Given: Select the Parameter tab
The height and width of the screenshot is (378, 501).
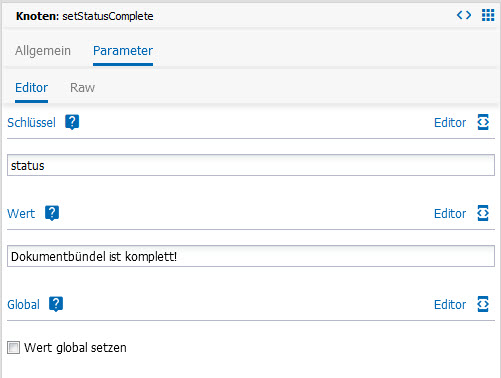Looking at the screenshot, I should (x=123, y=51).
